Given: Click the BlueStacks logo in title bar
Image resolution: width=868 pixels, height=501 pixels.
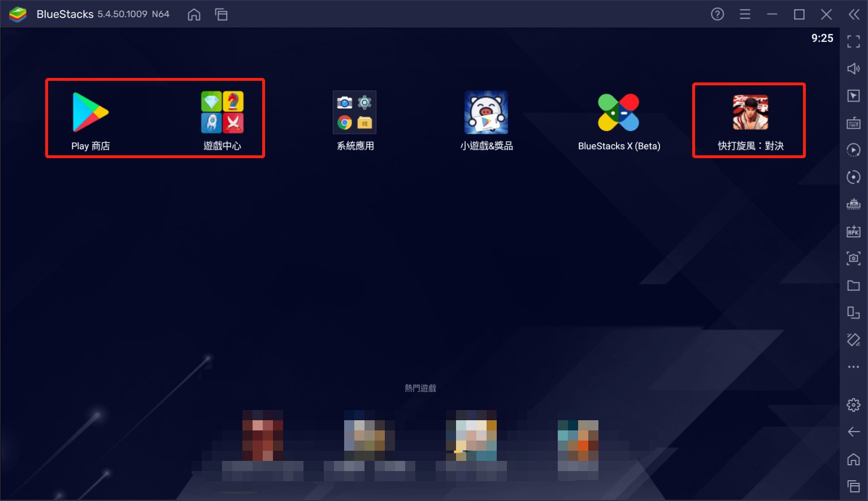Looking at the screenshot, I should [18, 15].
